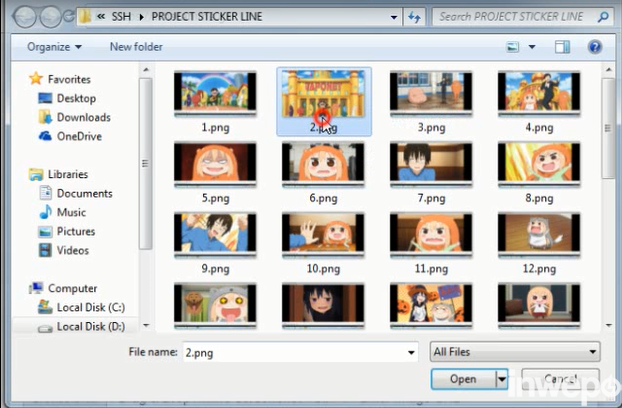Image resolution: width=622 pixels, height=408 pixels.
Task: Expand hidden path with double chevron
Action: click(101, 17)
